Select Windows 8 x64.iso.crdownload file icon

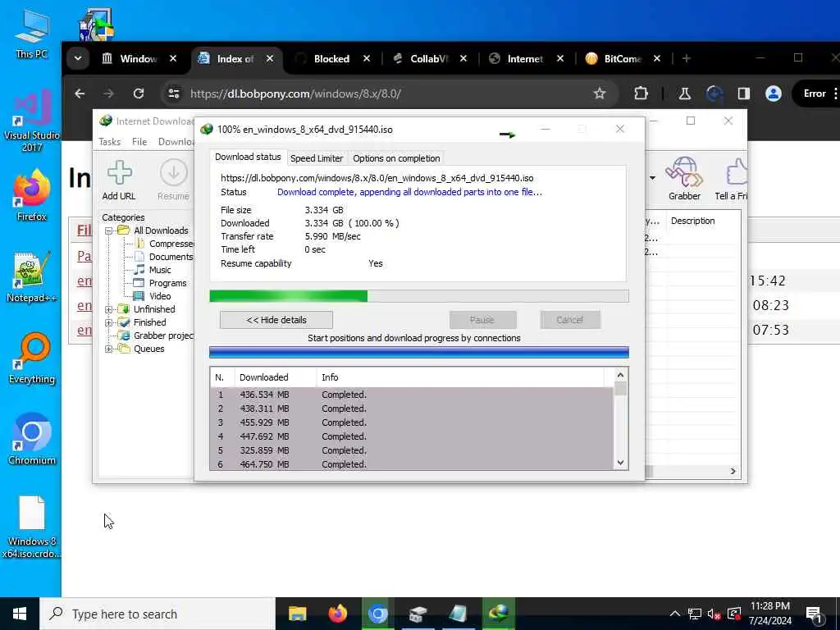click(32, 527)
